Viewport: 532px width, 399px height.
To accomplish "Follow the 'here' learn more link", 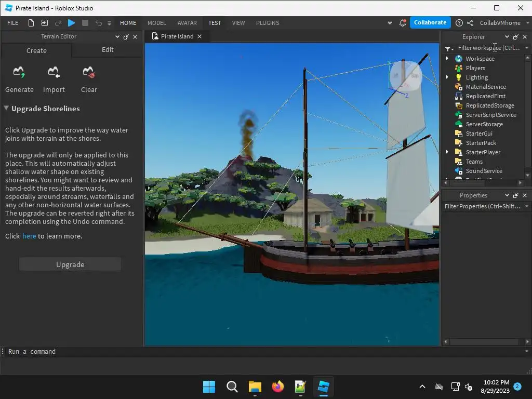I will pyautogui.click(x=29, y=236).
